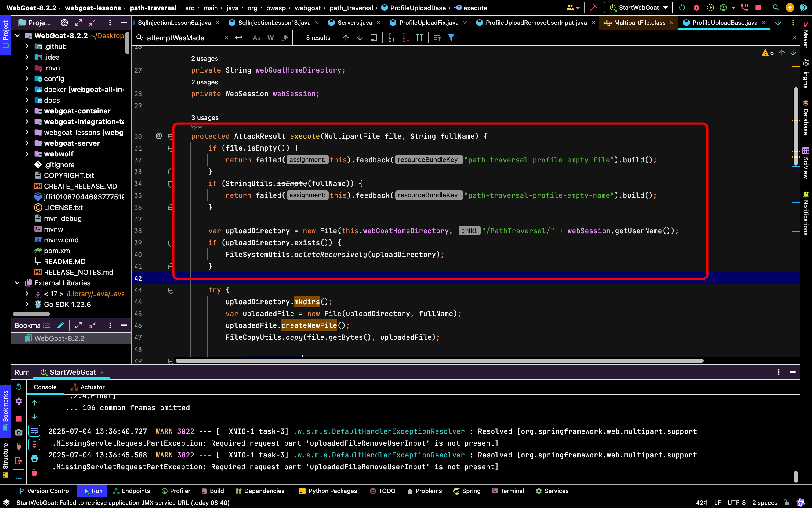Click the console vertical scrollbar
Screen dimensions: 812x508
(795, 476)
